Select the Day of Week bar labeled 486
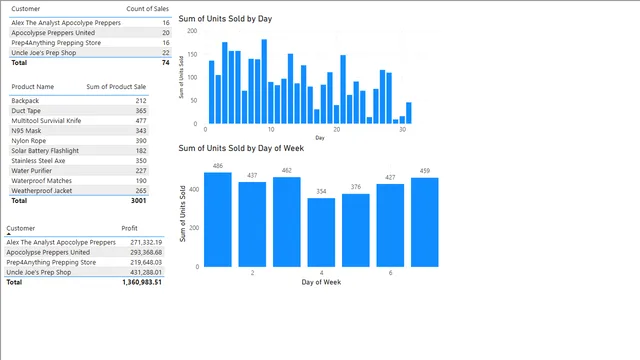The height and width of the screenshot is (360, 640). (x=218, y=220)
